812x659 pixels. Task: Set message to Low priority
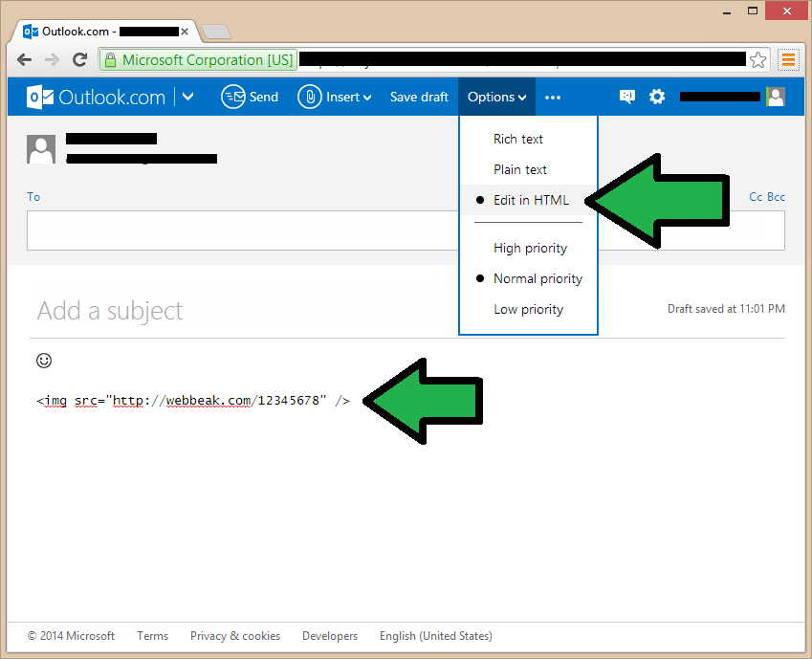pos(528,309)
